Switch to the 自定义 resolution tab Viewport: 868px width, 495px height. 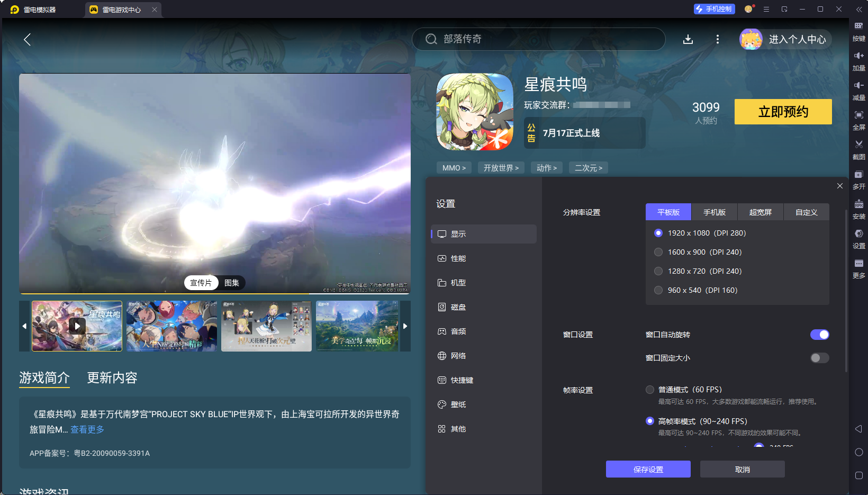pyautogui.click(x=807, y=212)
